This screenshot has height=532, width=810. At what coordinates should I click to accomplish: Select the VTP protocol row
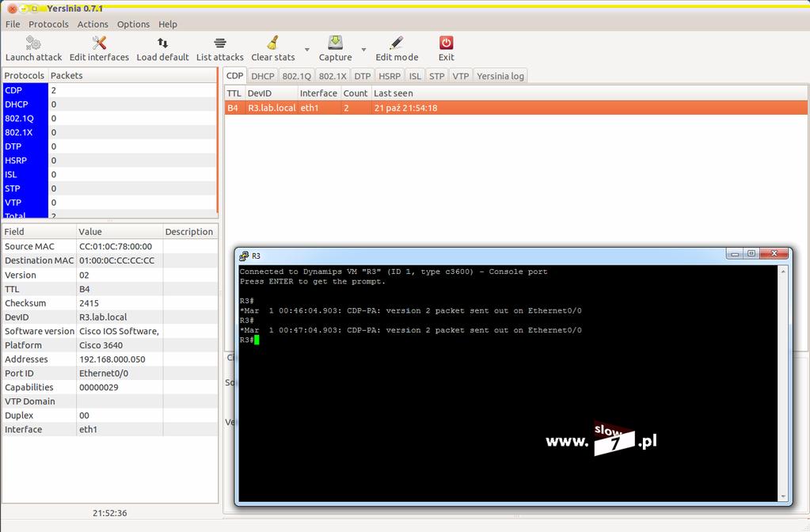pos(109,203)
